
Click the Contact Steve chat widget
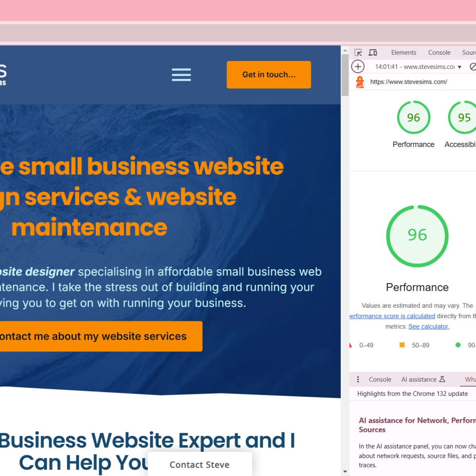pos(200,464)
